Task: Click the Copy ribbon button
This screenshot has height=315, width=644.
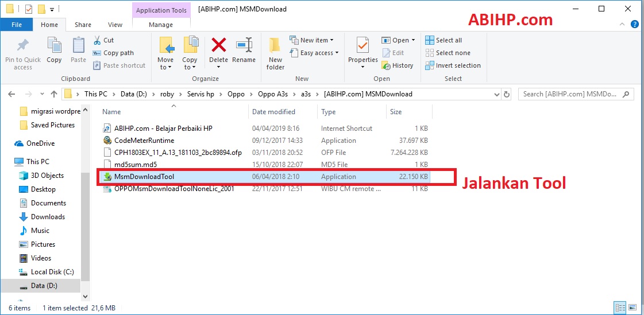Action: tap(54, 50)
